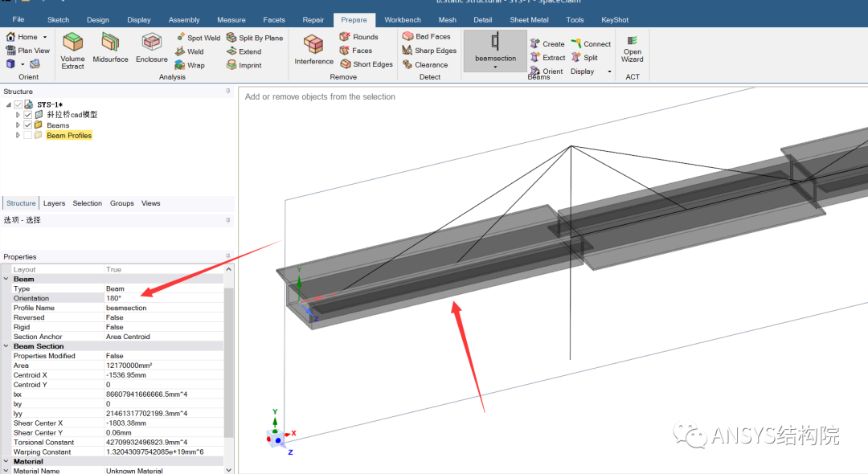Switch to the Sheet Metal tab

point(529,20)
